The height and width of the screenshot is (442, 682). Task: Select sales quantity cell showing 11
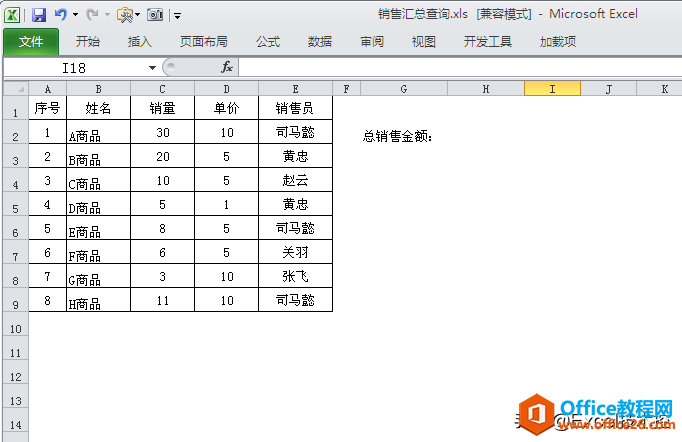(x=163, y=300)
